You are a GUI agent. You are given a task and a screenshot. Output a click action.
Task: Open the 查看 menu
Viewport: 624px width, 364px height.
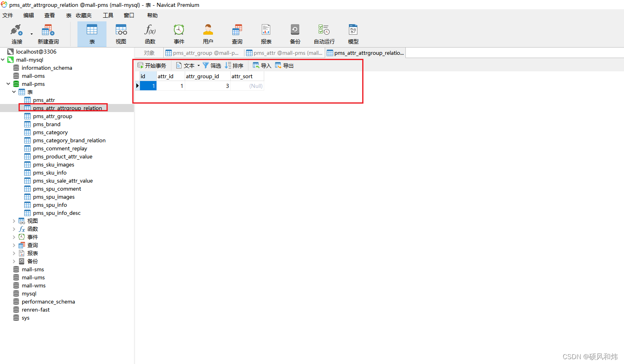pyautogui.click(x=50, y=15)
